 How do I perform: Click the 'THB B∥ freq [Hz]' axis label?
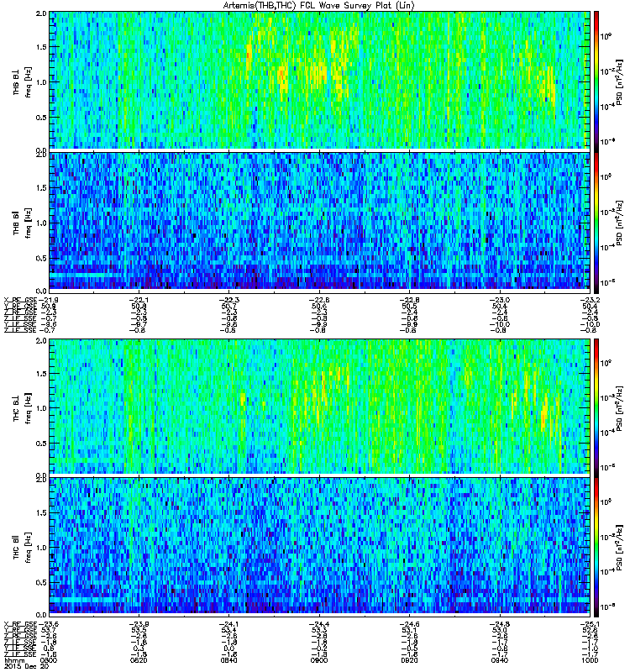tap(22, 223)
